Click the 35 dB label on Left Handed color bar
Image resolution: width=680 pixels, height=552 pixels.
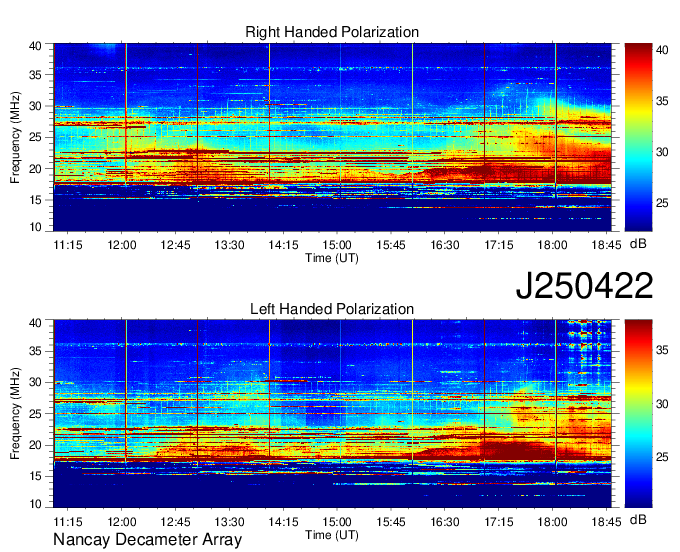[662, 350]
